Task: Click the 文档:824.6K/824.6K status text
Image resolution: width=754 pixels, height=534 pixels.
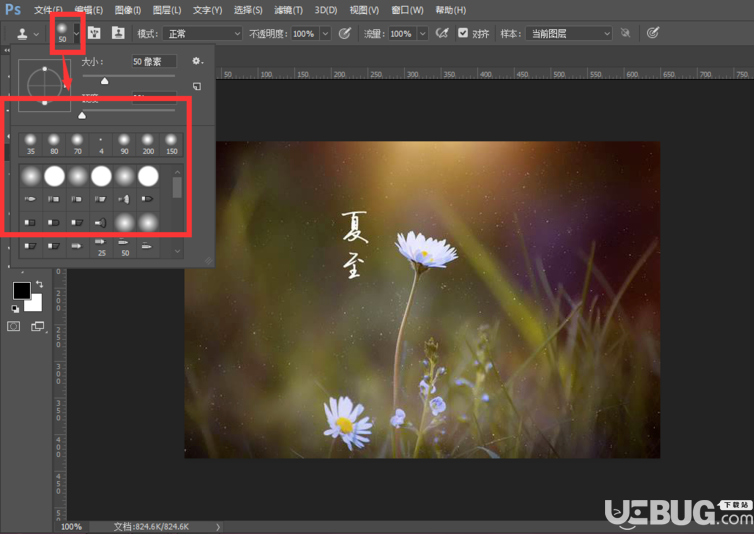Action: point(151,527)
